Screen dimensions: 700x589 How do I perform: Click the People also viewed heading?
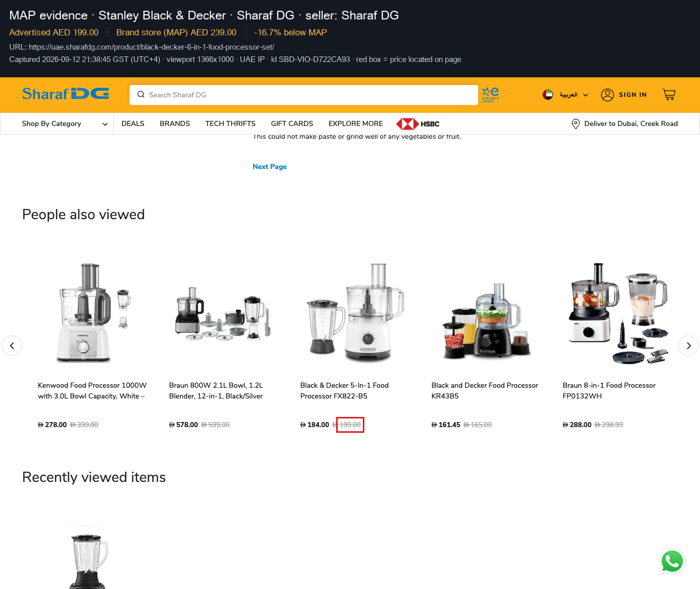(x=84, y=215)
